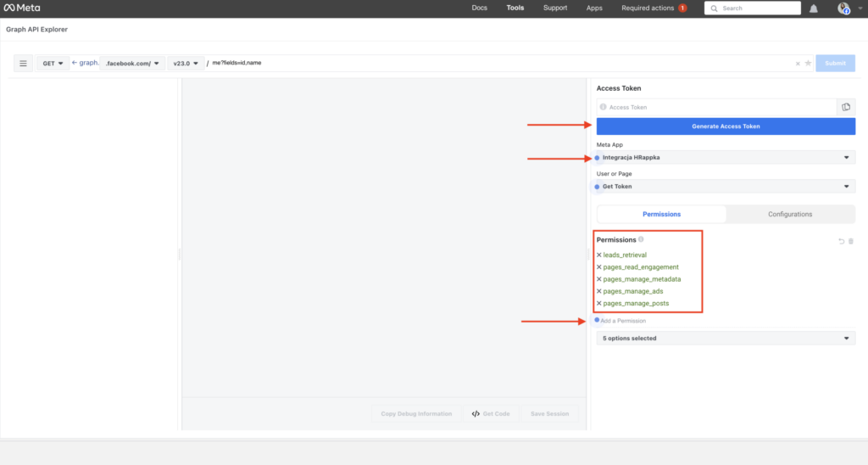The image size is (868, 465).
Task: Click the notifications bell icon
Action: pos(814,8)
